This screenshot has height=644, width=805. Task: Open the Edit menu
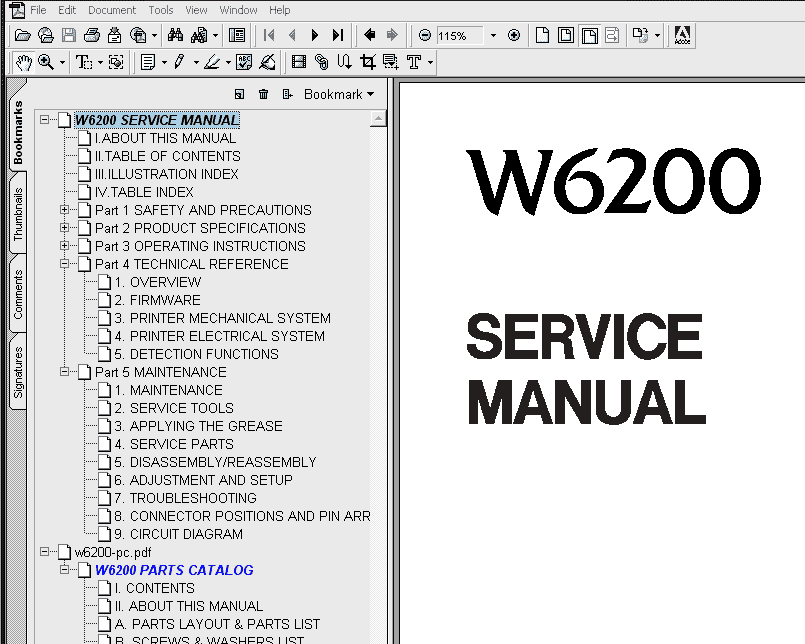67,10
